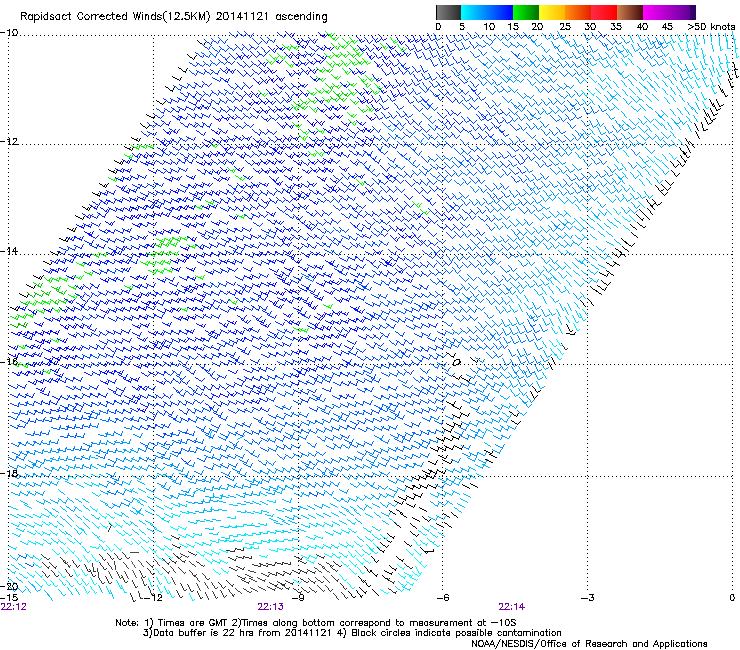Click the '>50 knots' legend label
This screenshot has width=740, height=650.
(711, 27)
